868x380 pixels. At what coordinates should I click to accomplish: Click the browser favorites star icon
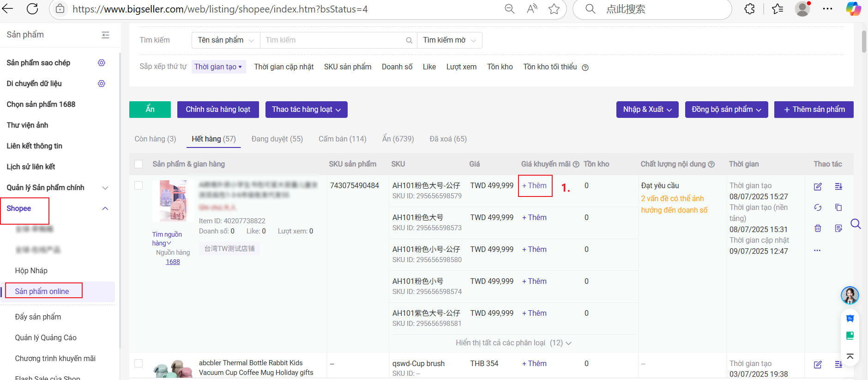pyautogui.click(x=554, y=9)
